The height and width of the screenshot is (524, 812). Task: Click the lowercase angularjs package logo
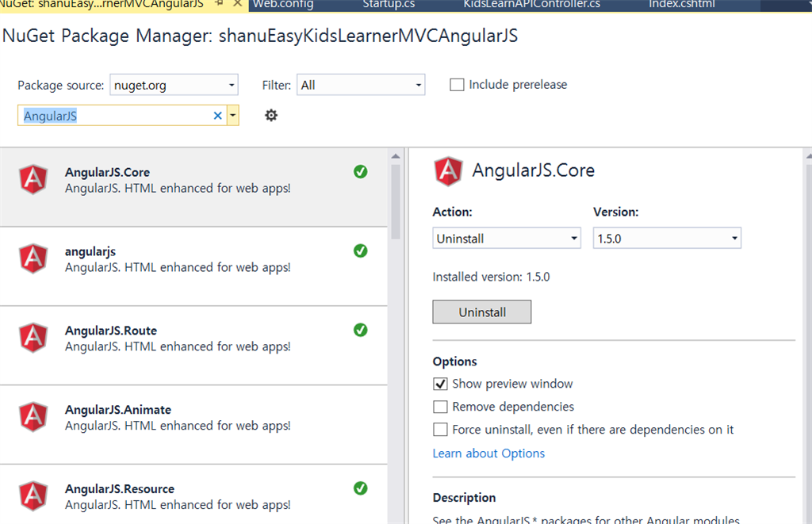[33, 258]
